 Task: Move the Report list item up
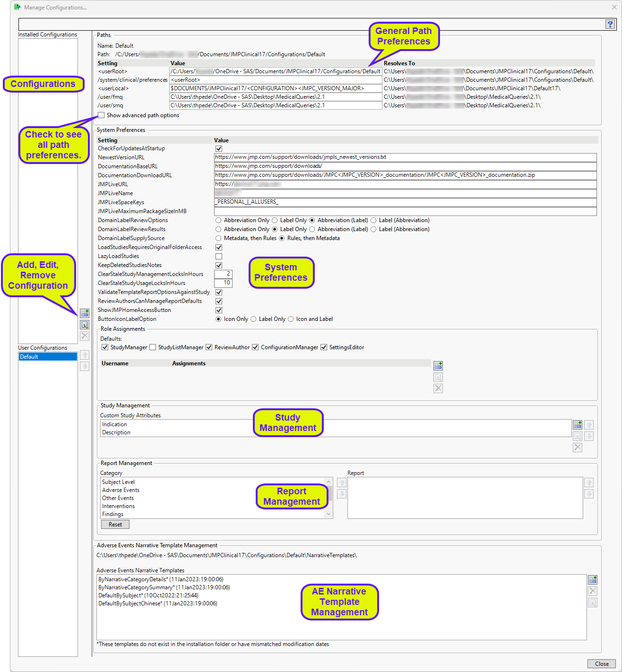[x=589, y=482]
